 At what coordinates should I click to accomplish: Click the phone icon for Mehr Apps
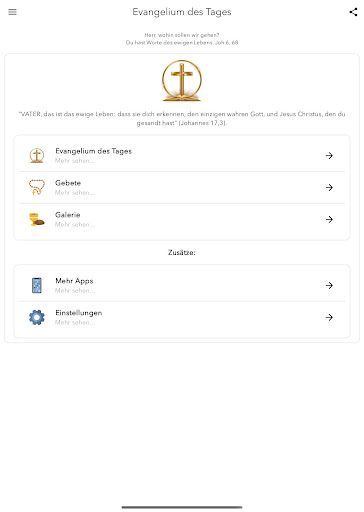37,285
